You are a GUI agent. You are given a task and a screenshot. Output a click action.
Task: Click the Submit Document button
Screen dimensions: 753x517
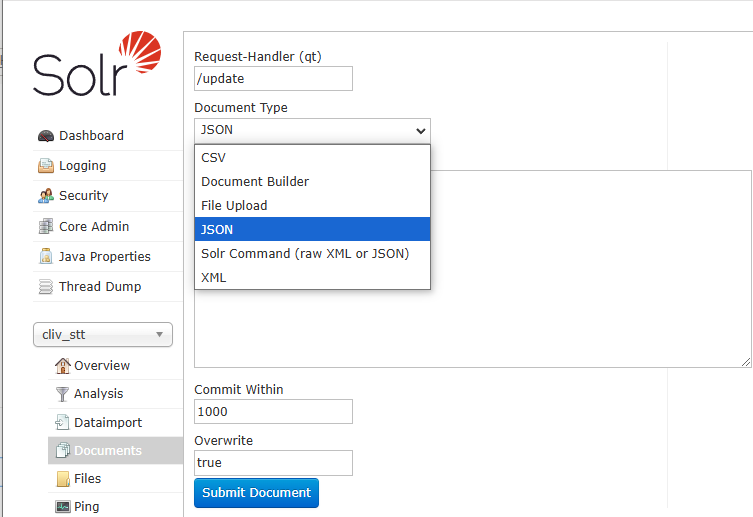pyautogui.click(x=256, y=493)
